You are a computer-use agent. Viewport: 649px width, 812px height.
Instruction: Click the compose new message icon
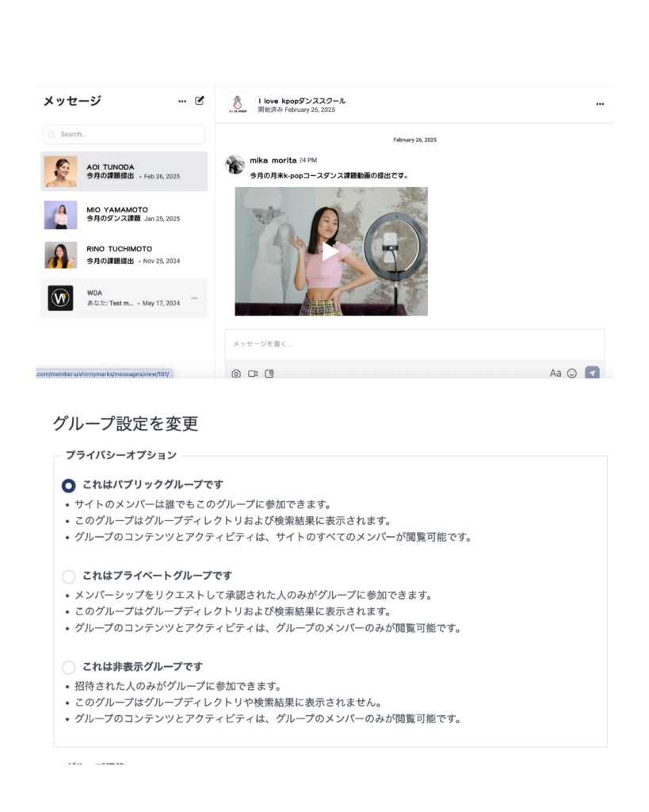(x=199, y=101)
